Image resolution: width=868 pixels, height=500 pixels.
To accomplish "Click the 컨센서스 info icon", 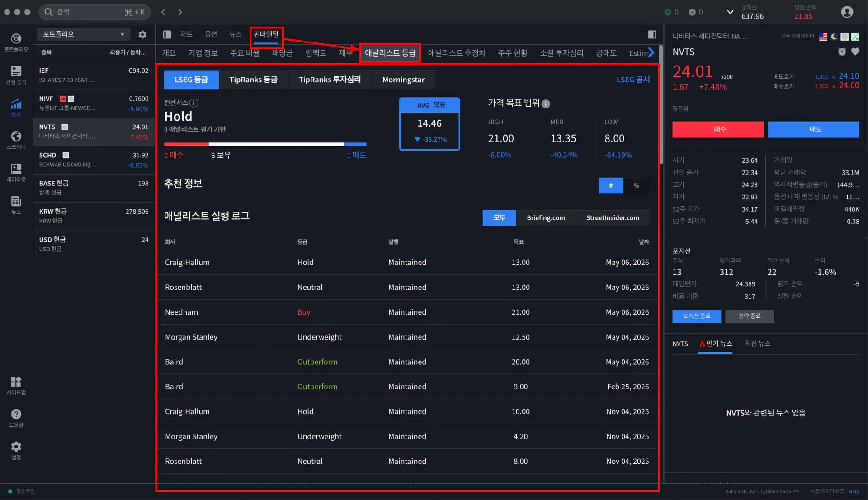I will pyautogui.click(x=194, y=103).
